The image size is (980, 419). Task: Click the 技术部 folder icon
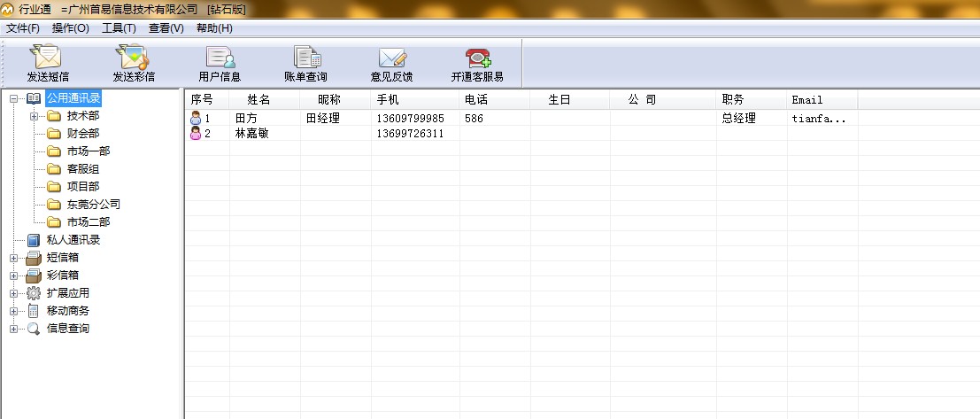click(54, 116)
